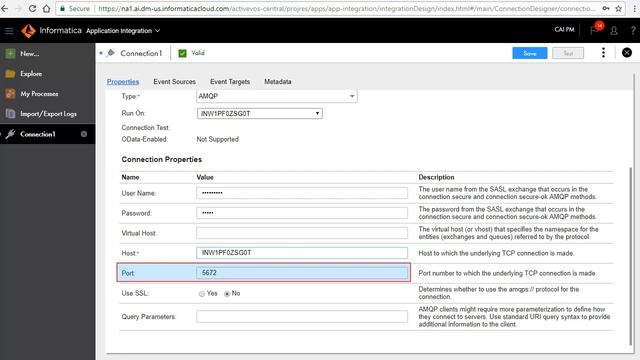The height and width of the screenshot is (360, 640).
Task: Save the connection
Action: click(x=529, y=53)
